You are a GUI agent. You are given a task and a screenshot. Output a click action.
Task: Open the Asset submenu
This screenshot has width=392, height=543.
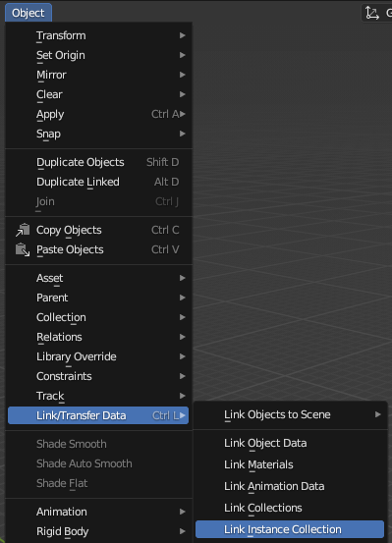click(98, 278)
